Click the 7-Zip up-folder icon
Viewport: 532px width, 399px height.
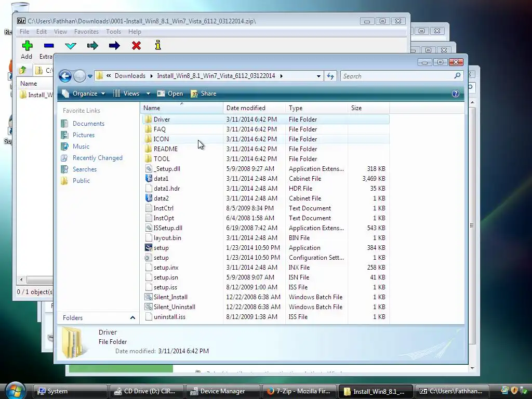click(x=23, y=70)
